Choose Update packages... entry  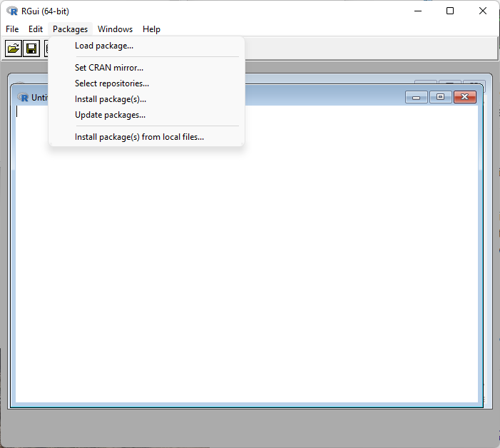[x=147, y=115]
